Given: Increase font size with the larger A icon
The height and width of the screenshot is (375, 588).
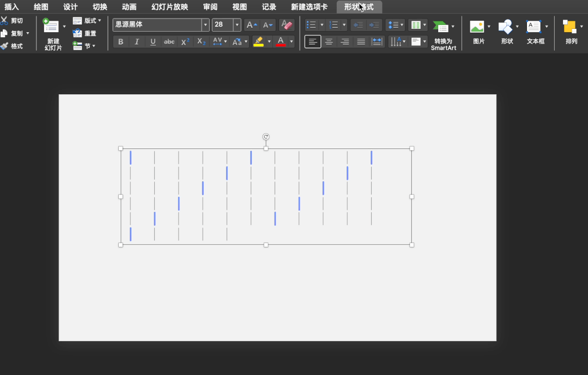Looking at the screenshot, I should click(x=252, y=25).
